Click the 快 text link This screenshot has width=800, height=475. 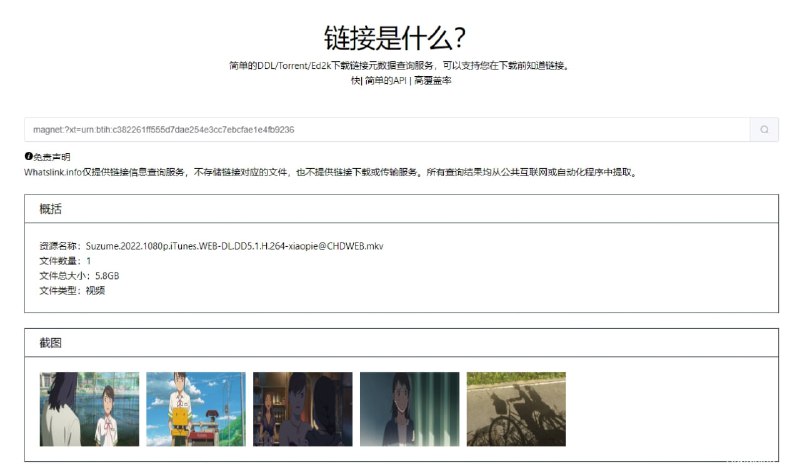(x=354, y=80)
